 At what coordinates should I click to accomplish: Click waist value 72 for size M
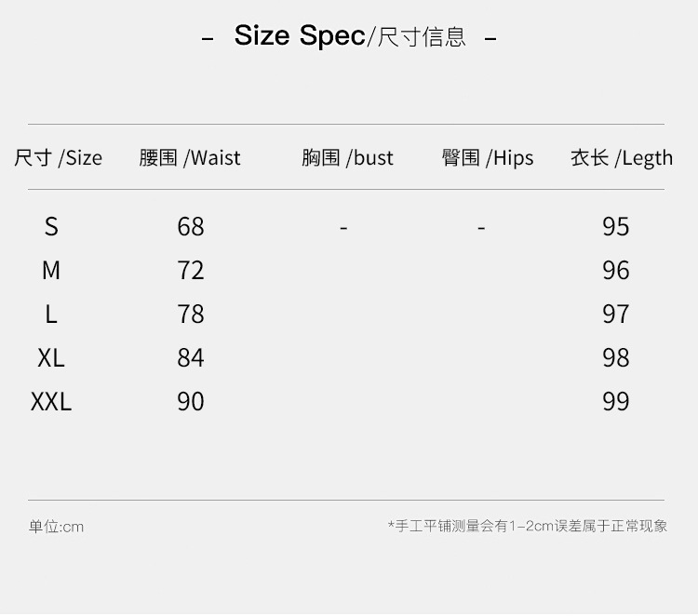coord(191,270)
